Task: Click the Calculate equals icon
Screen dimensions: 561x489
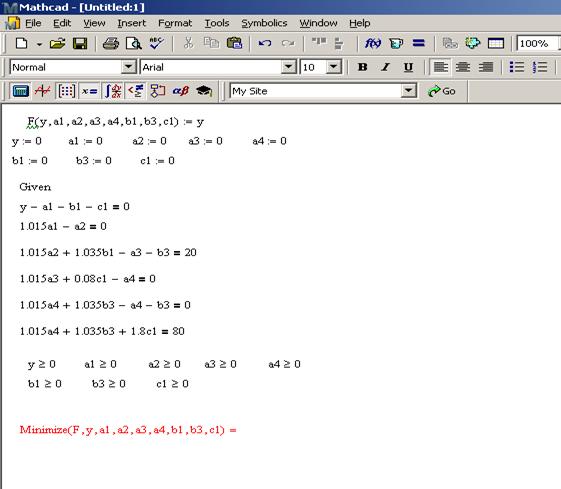Action: pos(419,43)
